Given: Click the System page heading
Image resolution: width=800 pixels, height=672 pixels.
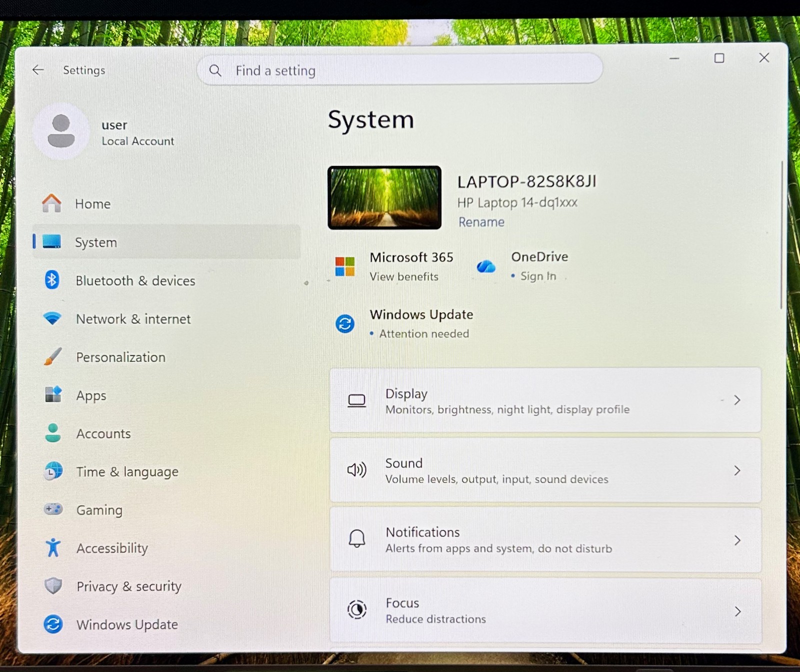Looking at the screenshot, I should pyautogui.click(x=370, y=120).
